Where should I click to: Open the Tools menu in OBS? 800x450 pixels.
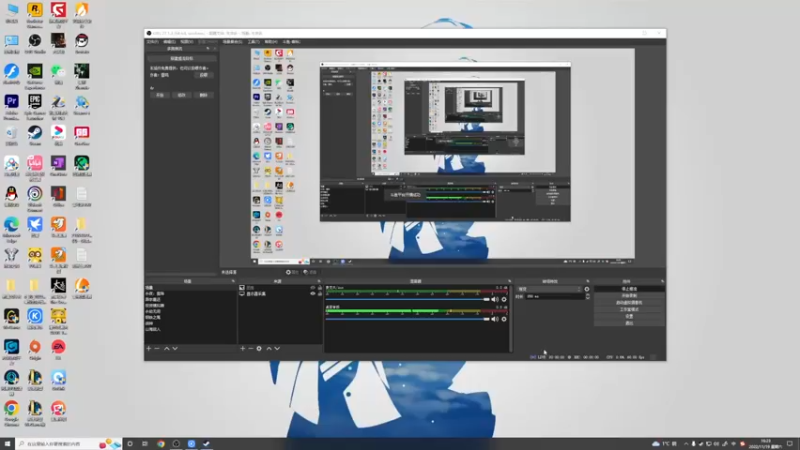pos(254,42)
